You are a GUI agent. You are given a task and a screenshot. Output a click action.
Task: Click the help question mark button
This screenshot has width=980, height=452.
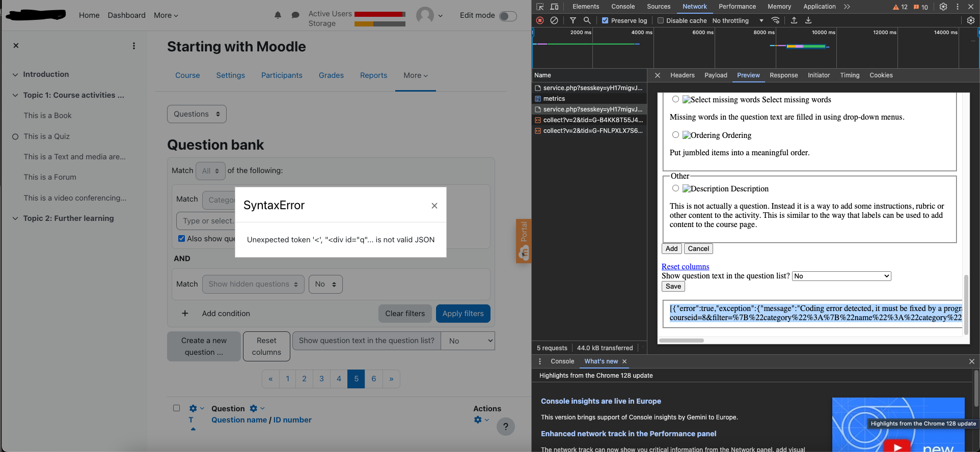(506, 427)
